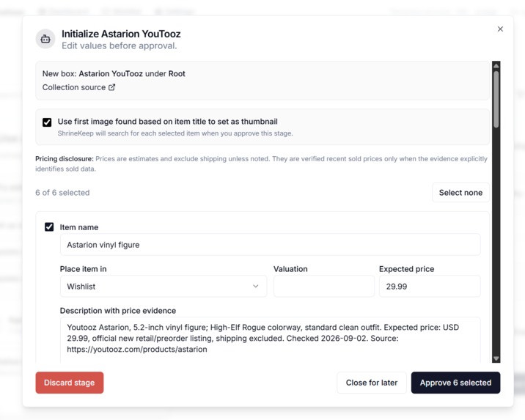Click the 'New box: Astarion YouTooz under Root' text
This screenshot has width=525, height=420.
click(x=114, y=73)
